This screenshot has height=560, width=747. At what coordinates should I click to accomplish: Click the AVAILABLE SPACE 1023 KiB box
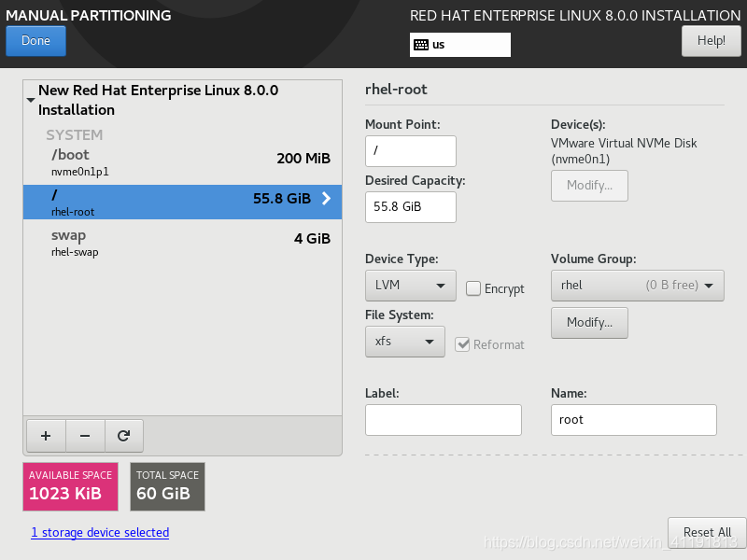71,486
